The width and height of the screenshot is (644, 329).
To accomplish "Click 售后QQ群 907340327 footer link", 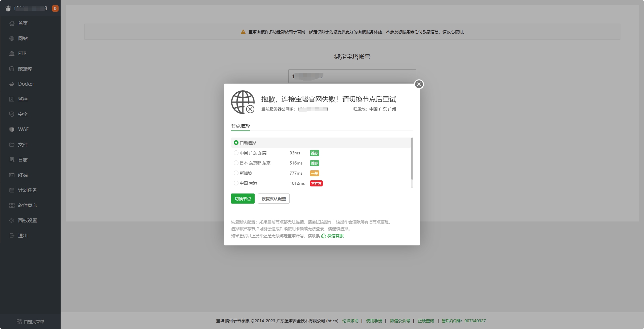I will coord(464,321).
